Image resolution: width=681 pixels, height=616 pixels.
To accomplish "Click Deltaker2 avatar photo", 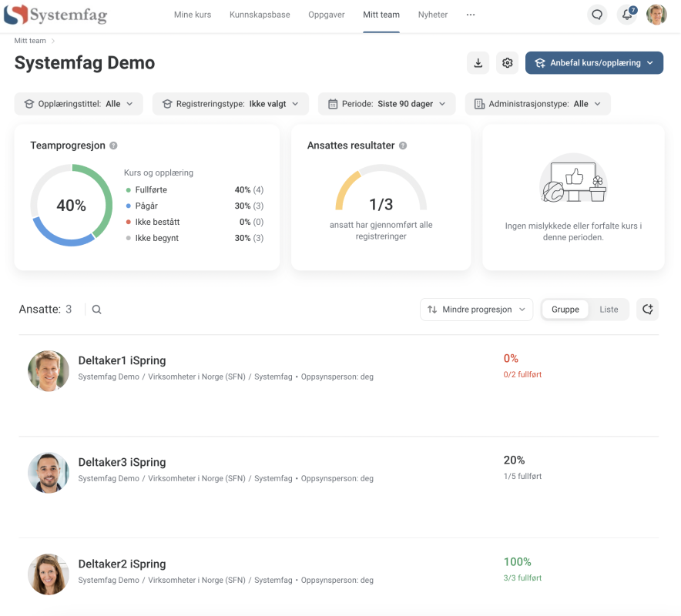I will tap(49, 574).
